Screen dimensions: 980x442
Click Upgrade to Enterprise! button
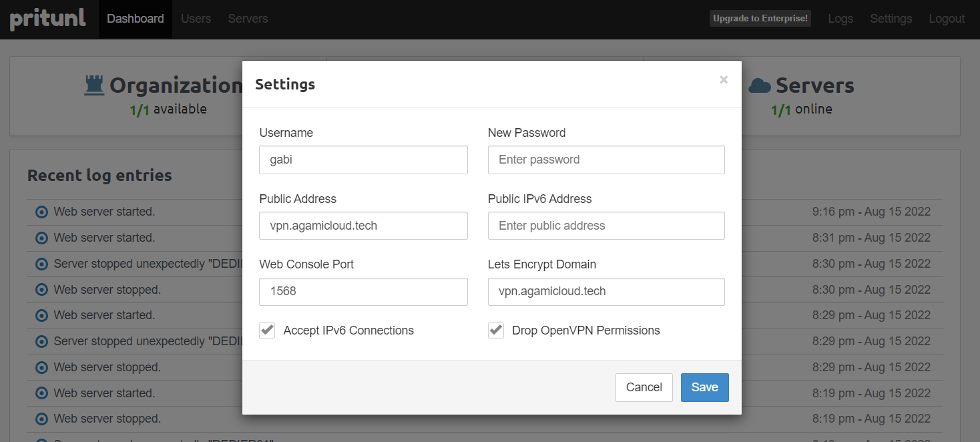click(760, 19)
